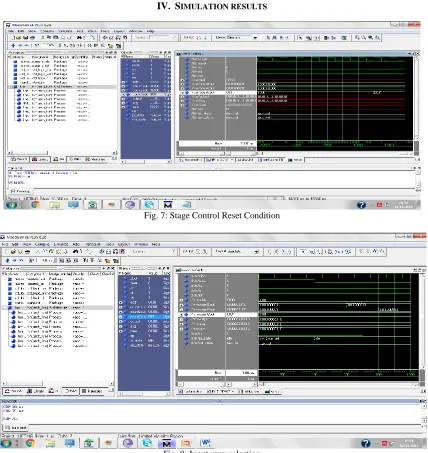The height and width of the screenshot is (453, 428).
Task: Open File menu in top ModelSim window
Action: tap(11, 31)
